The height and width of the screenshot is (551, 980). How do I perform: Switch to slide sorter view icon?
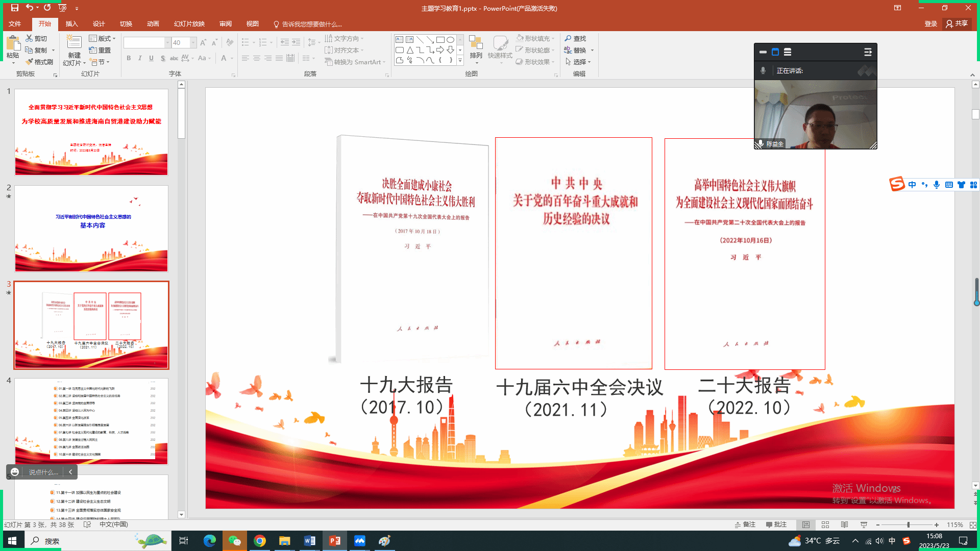(x=825, y=525)
